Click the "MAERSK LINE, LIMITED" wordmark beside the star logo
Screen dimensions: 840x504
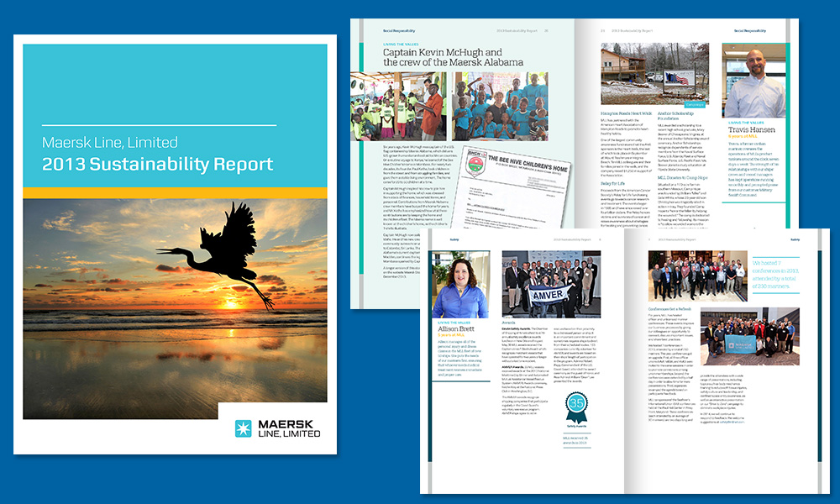coord(289,428)
